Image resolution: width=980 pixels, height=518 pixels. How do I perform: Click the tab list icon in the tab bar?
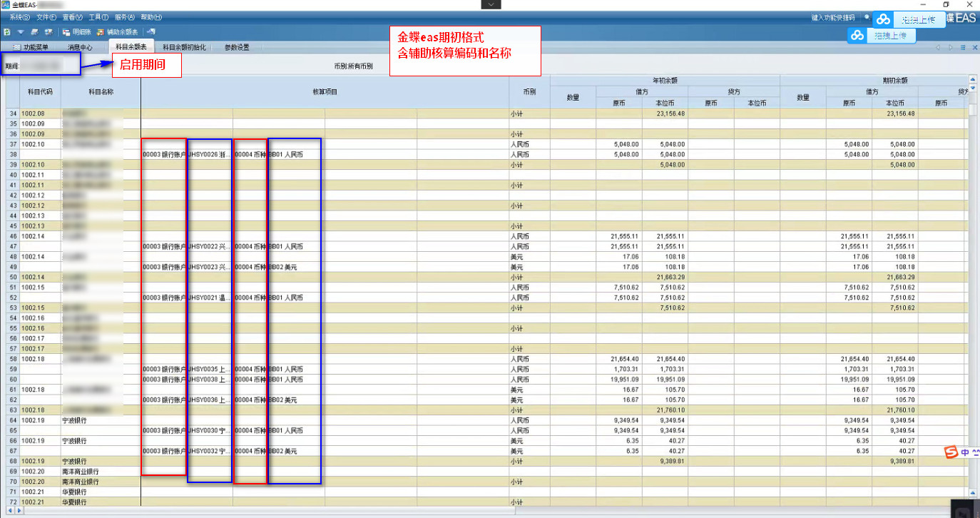[963, 48]
